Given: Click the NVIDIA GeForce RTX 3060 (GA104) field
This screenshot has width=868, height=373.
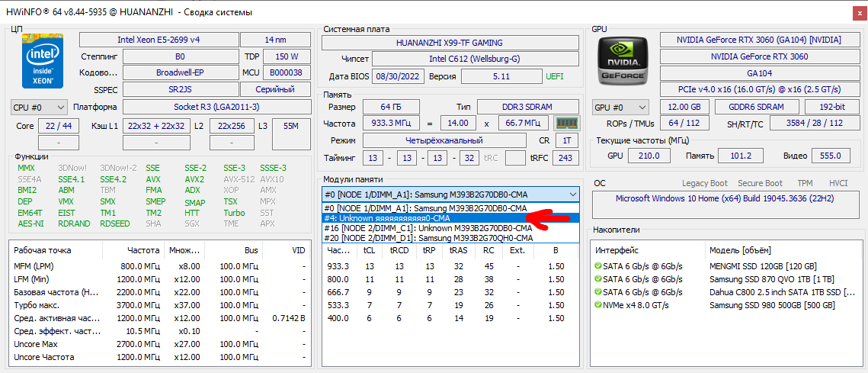Looking at the screenshot, I should tap(759, 40).
